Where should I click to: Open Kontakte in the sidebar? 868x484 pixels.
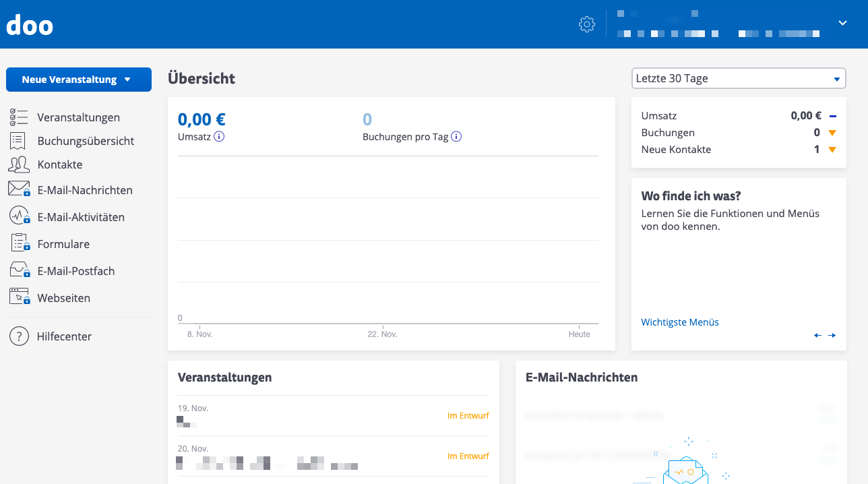coord(60,164)
